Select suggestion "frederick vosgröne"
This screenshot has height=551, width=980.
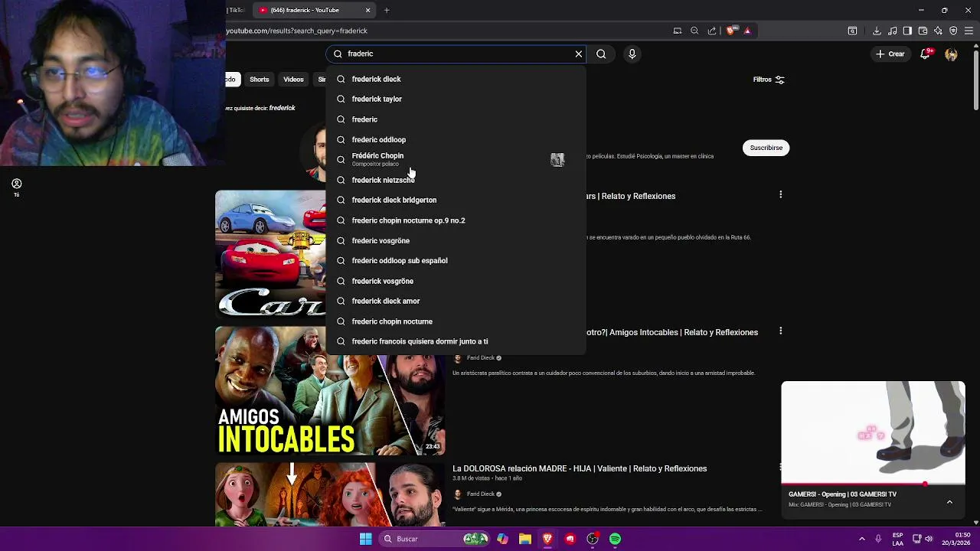click(x=456, y=281)
